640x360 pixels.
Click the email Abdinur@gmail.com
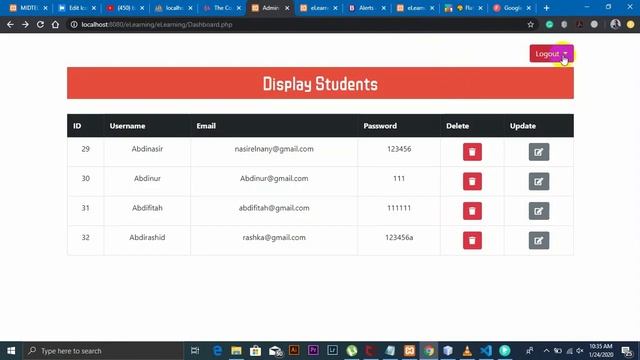pos(274,178)
